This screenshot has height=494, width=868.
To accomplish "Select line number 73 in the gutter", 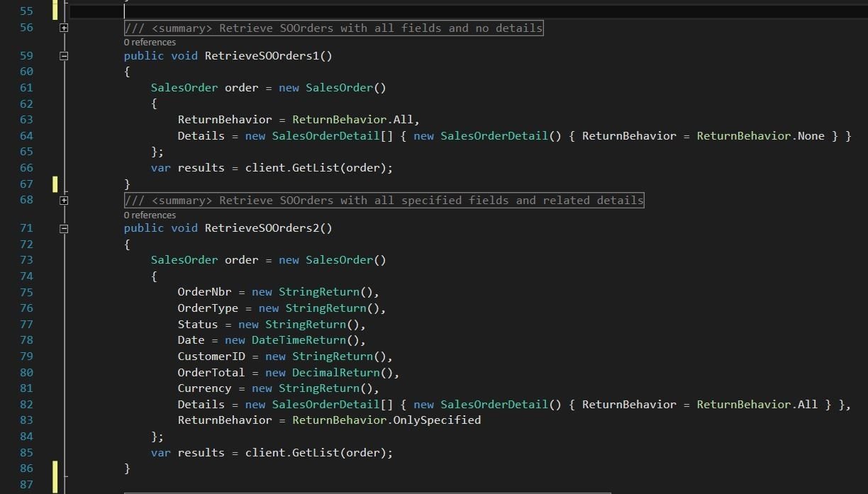I will coord(26,260).
